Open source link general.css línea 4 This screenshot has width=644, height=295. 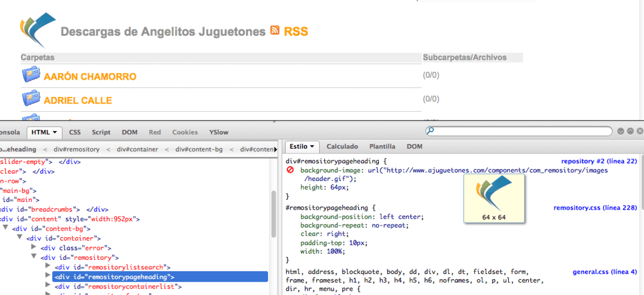point(605,272)
